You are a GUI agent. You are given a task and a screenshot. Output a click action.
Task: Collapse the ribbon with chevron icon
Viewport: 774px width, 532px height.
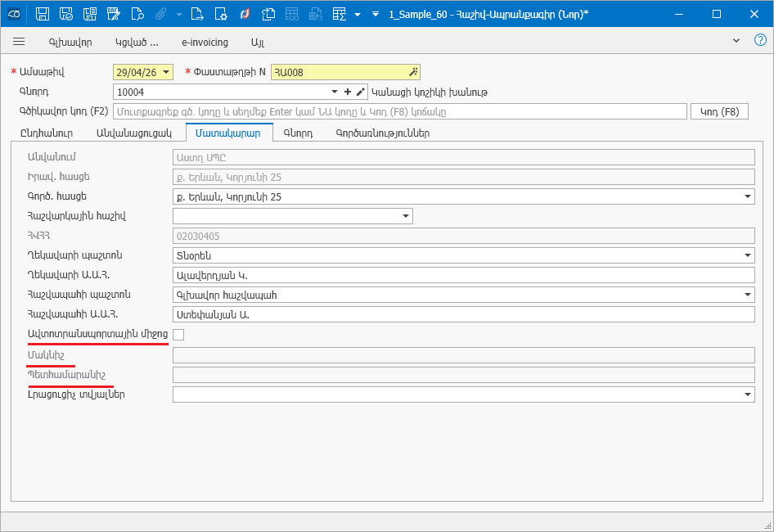point(736,40)
